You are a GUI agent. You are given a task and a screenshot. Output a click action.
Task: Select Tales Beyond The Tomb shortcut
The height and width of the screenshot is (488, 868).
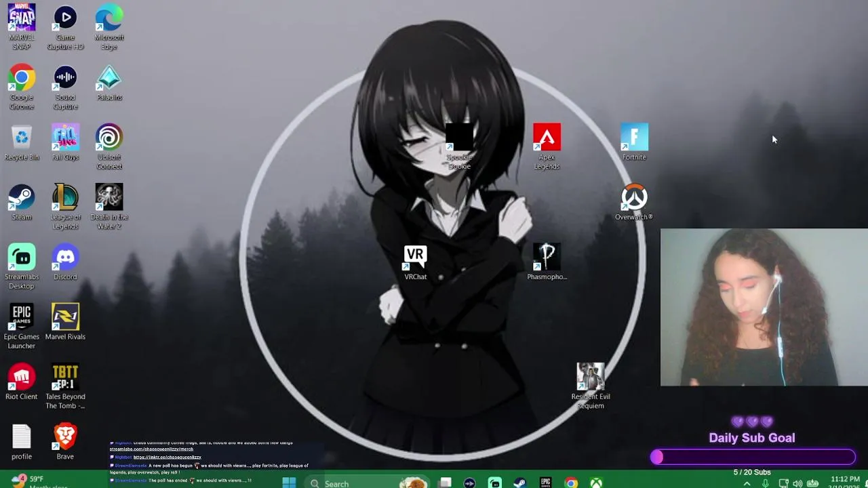[65, 386]
